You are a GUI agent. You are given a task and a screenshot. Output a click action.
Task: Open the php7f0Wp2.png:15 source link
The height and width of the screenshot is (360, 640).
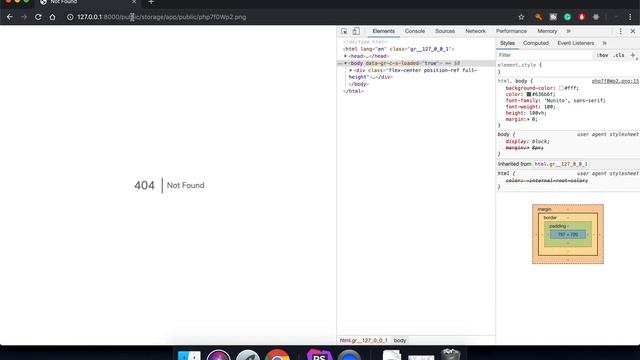pyautogui.click(x=615, y=81)
